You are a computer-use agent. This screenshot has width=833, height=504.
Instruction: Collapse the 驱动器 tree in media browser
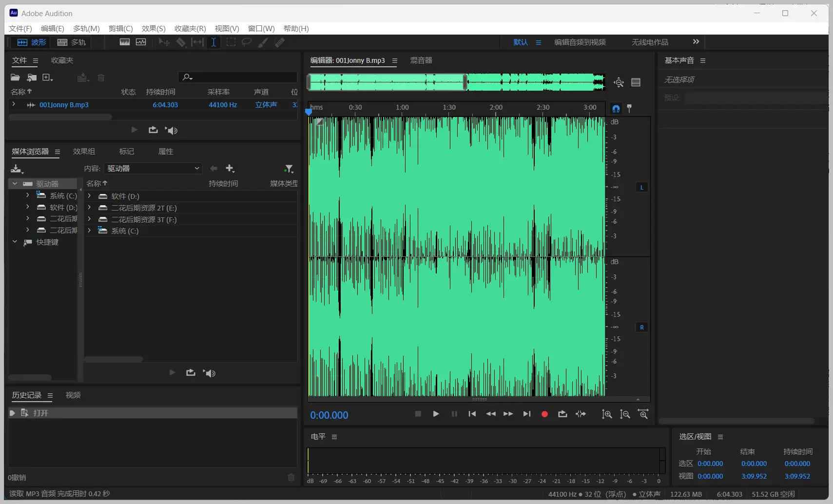(x=15, y=183)
